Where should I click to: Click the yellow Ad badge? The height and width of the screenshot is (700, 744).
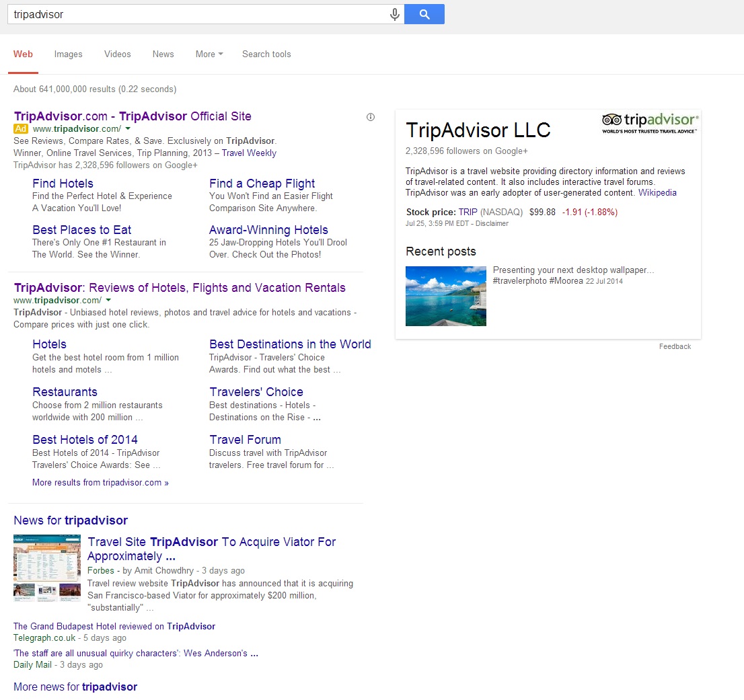[x=21, y=129]
